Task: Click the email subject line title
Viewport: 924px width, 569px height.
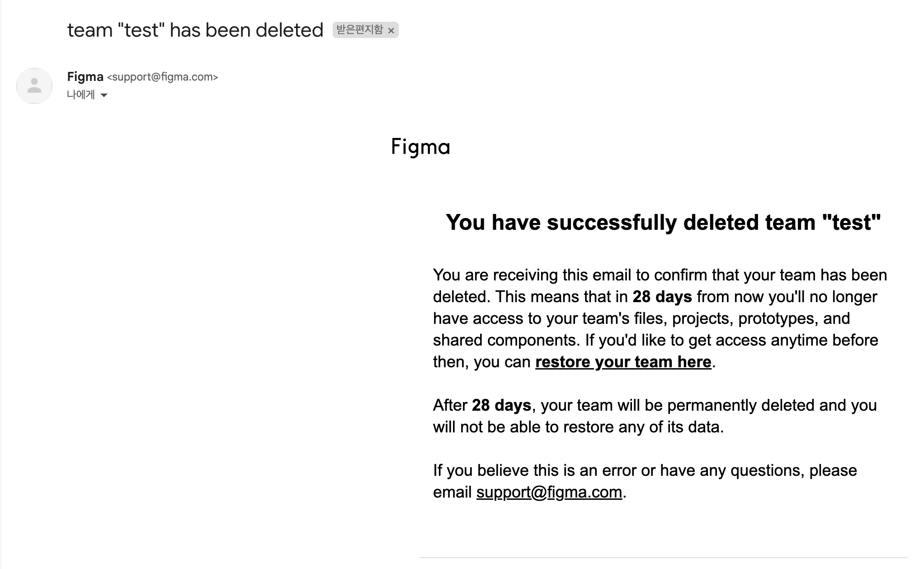Action: point(195,30)
